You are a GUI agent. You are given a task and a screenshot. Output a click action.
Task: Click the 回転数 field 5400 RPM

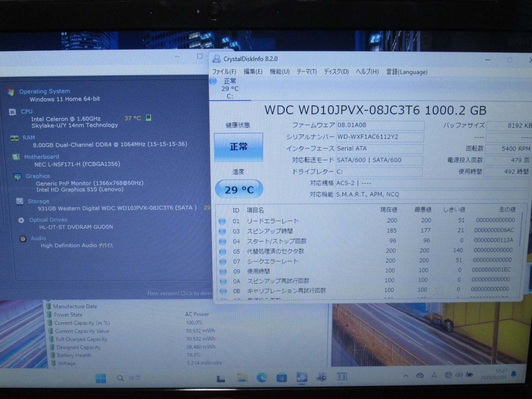508,149
